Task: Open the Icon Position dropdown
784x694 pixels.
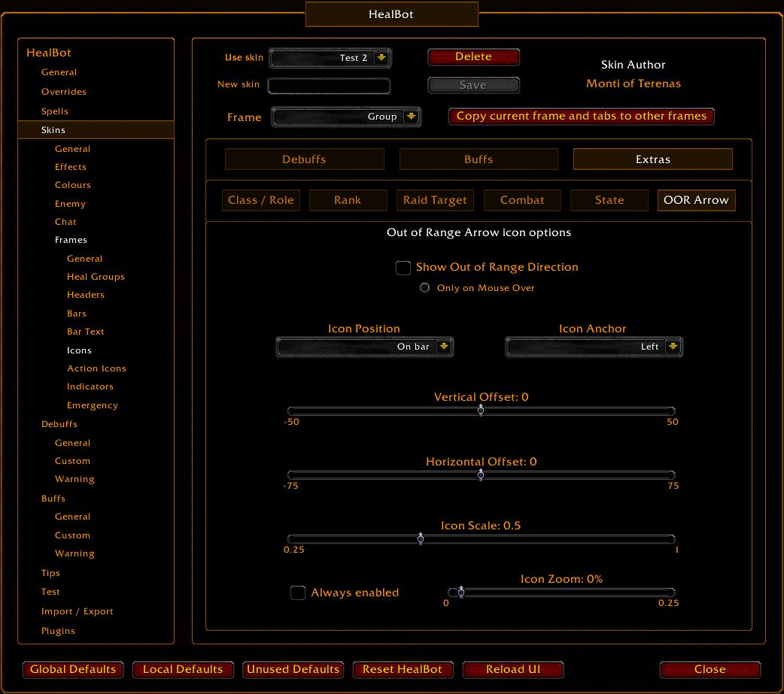Action: (x=443, y=347)
